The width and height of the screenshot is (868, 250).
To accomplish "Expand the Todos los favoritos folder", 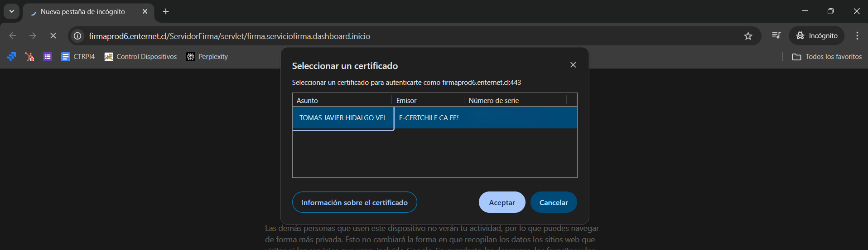I will 827,57.
